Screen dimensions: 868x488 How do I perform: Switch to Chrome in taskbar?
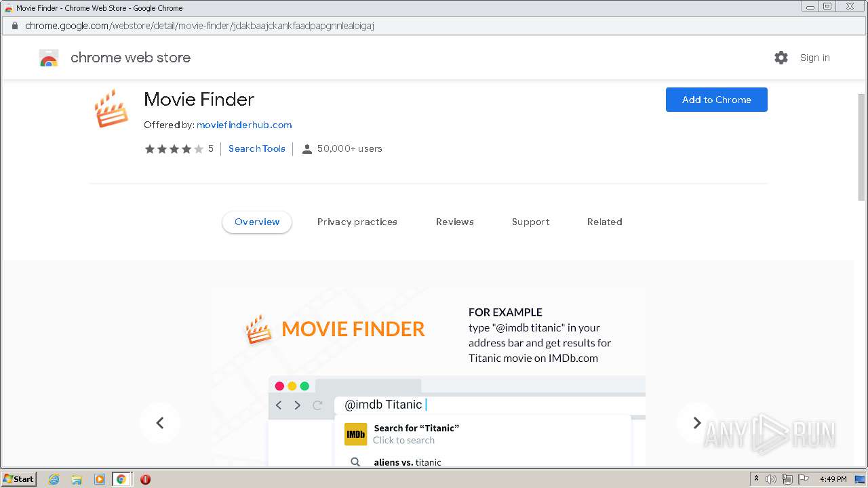point(121,479)
